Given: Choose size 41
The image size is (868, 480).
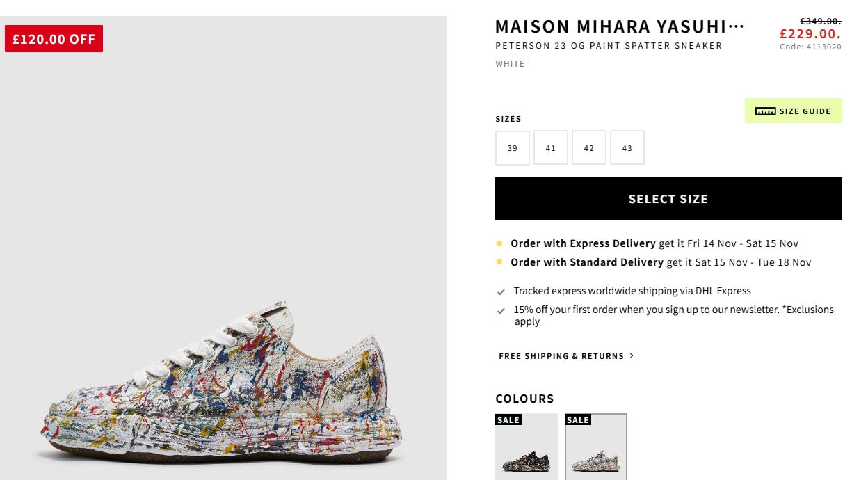Looking at the screenshot, I should tap(551, 148).
